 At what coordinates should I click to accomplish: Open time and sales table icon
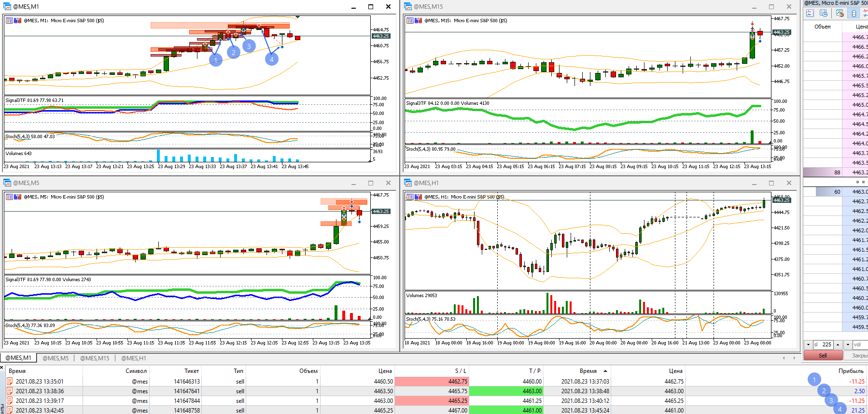point(824,14)
